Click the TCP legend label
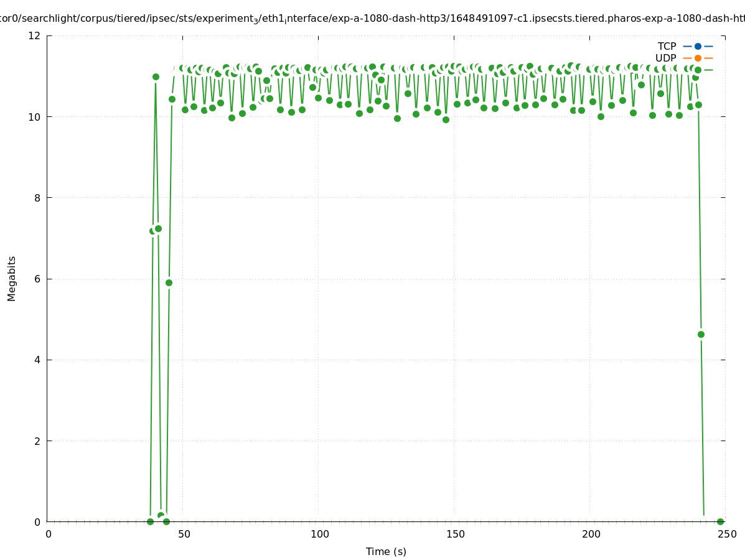The width and height of the screenshot is (745, 560). 667,46
